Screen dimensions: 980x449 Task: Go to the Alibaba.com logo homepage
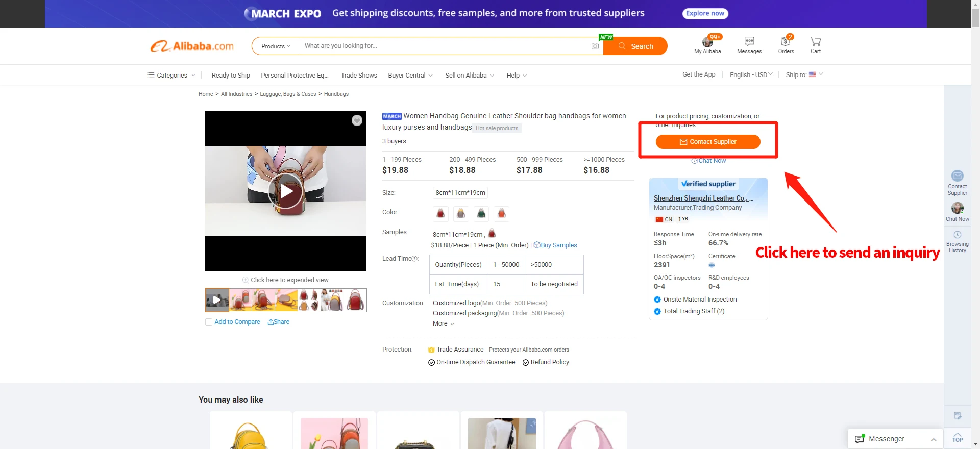192,46
